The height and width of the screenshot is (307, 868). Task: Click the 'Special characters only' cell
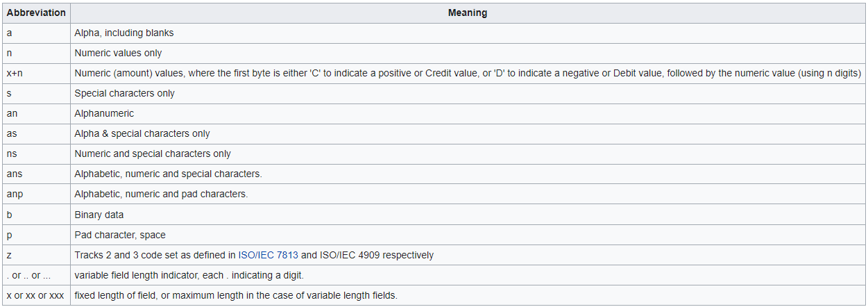pos(124,93)
